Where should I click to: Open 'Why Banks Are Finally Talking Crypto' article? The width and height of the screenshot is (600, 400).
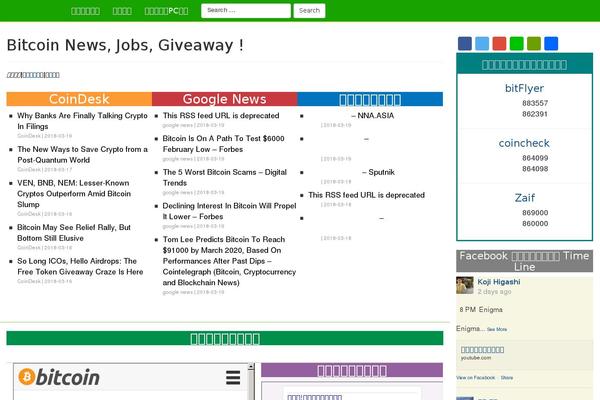coord(82,121)
